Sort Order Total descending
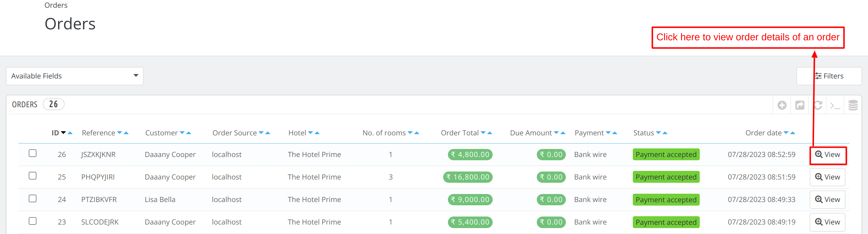The width and height of the screenshot is (868, 234). click(483, 133)
